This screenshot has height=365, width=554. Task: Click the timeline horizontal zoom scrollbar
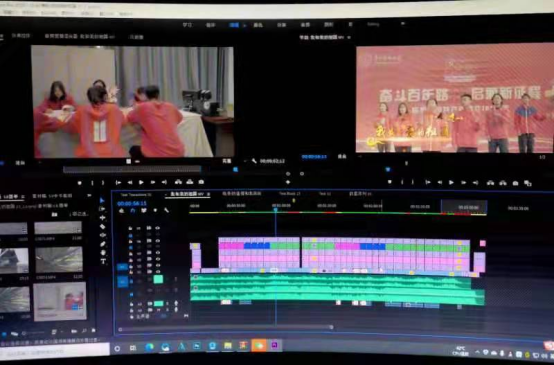pyautogui.click(x=226, y=328)
